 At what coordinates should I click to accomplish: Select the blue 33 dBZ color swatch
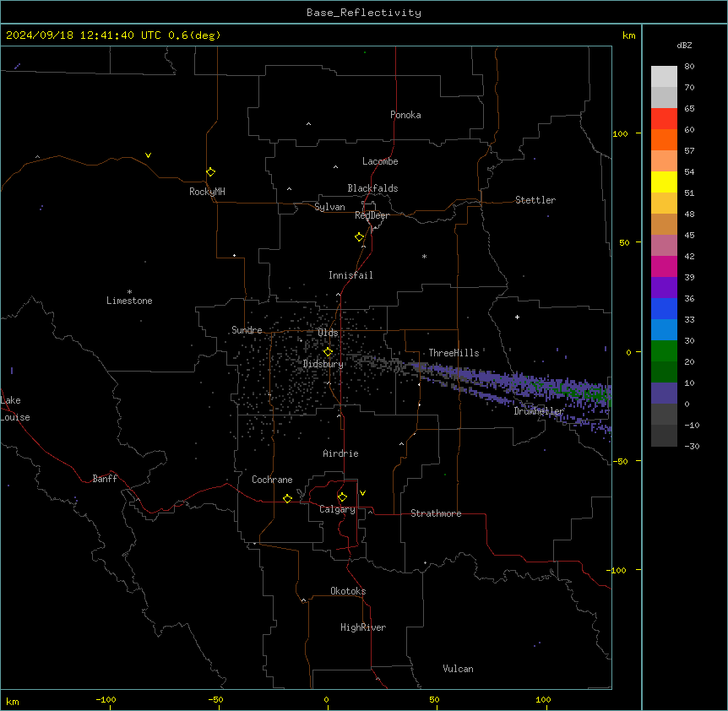664,308
